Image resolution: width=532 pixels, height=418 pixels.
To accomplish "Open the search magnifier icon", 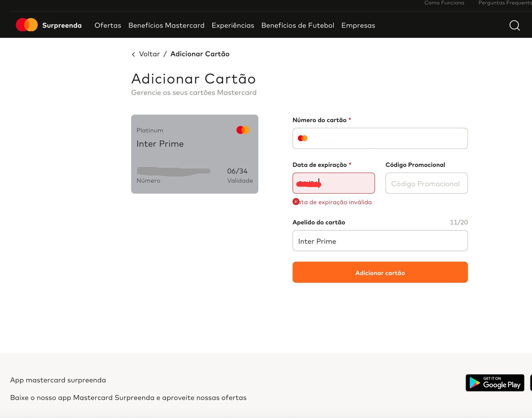I will [514, 25].
